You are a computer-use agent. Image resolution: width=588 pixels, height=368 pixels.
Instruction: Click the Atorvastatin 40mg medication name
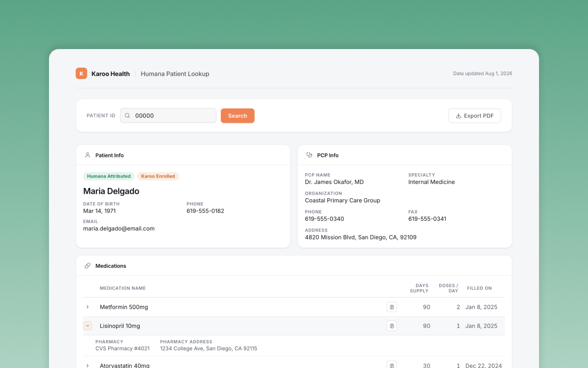click(124, 366)
